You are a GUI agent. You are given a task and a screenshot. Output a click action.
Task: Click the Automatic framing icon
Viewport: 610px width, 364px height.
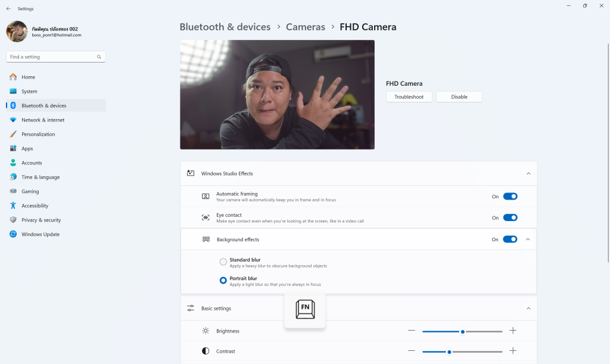[206, 197]
